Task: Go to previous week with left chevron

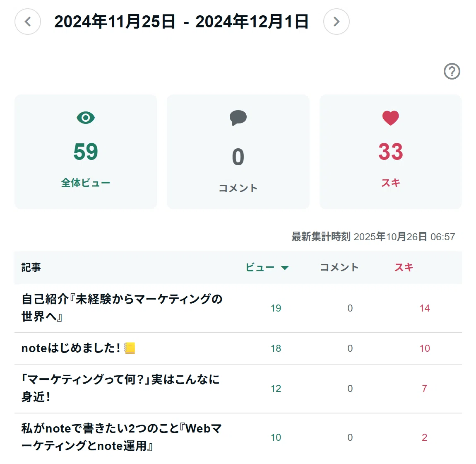Action: click(x=28, y=22)
